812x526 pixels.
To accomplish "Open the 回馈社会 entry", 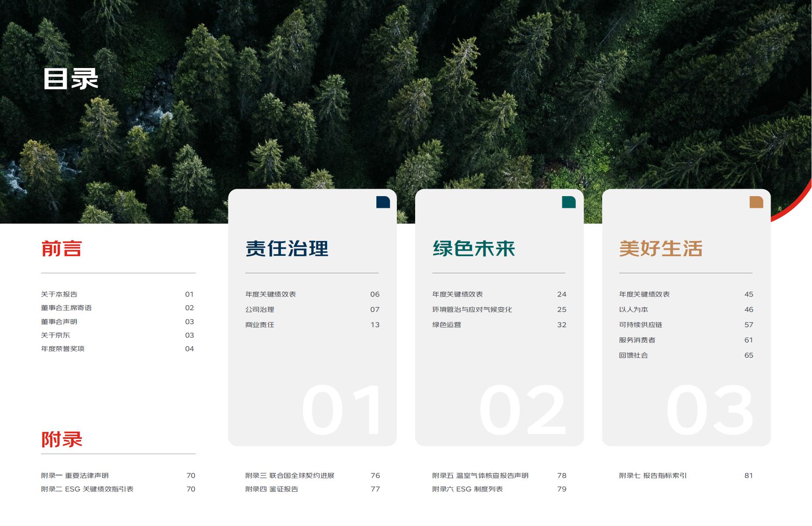I will 633,355.
